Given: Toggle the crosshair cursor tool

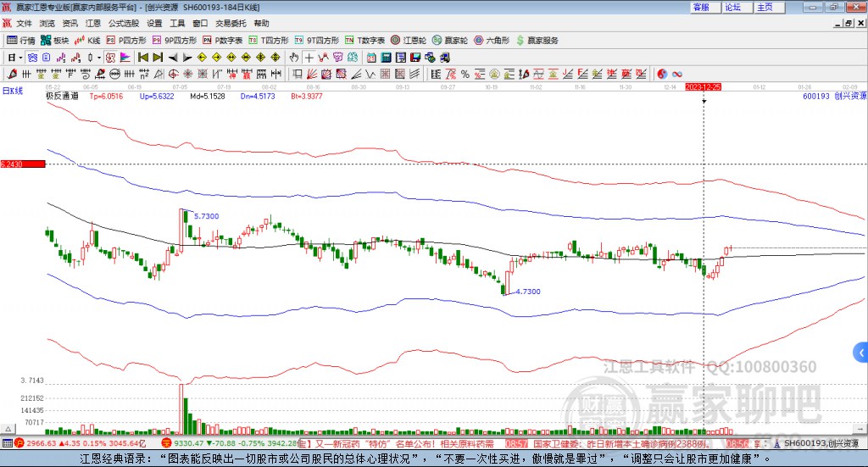Looking at the screenshot, I should (309, 58).
